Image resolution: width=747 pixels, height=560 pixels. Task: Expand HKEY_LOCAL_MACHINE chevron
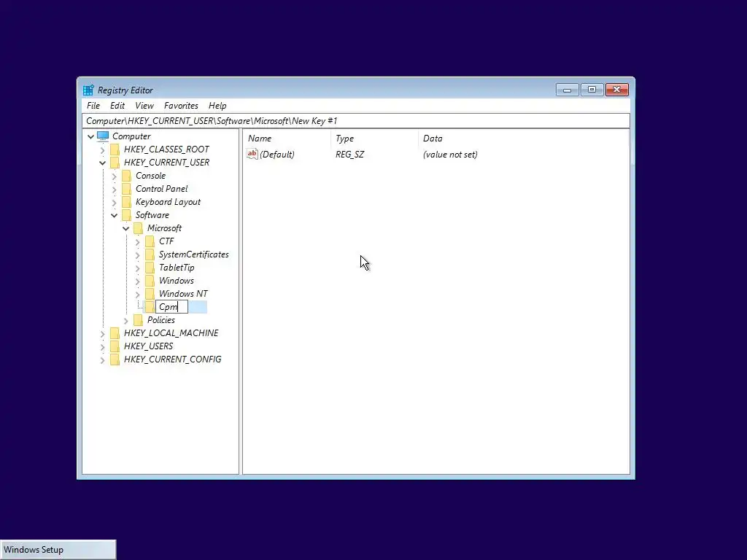(102, 334)
